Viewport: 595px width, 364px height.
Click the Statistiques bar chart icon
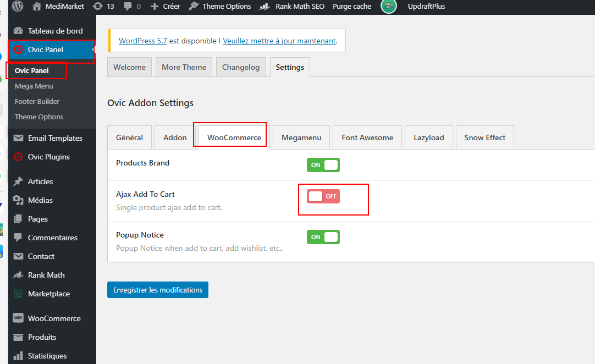(x=18, y=356)
